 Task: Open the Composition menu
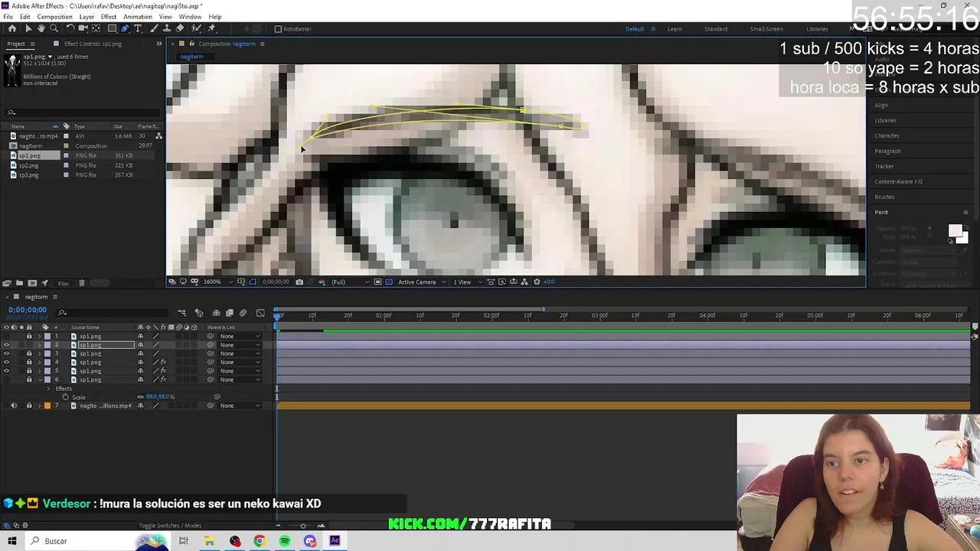pyautogui.click(x=54, y=17)
